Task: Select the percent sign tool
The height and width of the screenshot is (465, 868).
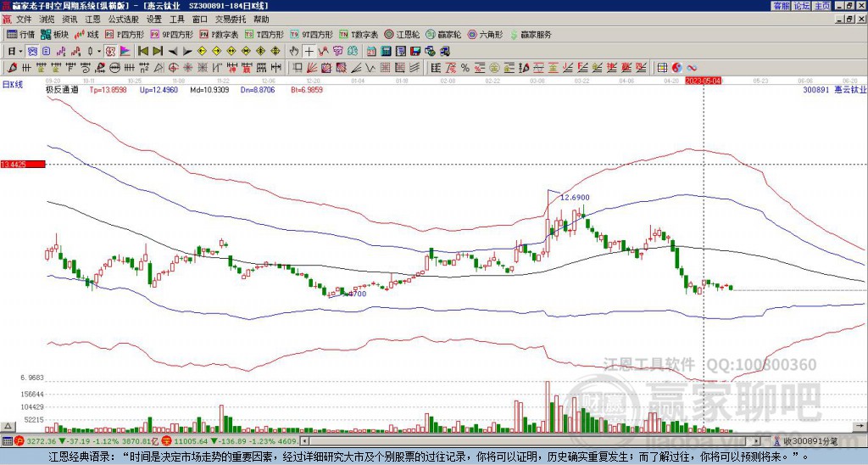Action: point(465,68)
